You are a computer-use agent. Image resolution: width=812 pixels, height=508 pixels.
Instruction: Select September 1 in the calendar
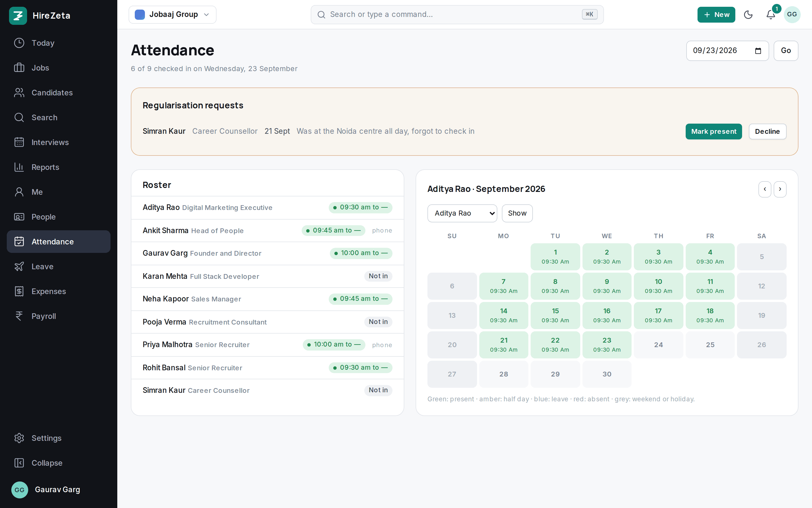click(x=555, y=257)
